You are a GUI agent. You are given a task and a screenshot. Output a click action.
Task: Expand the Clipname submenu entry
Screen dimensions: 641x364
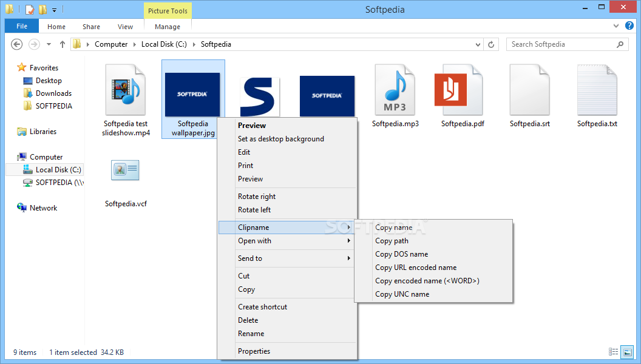point(286,227)
